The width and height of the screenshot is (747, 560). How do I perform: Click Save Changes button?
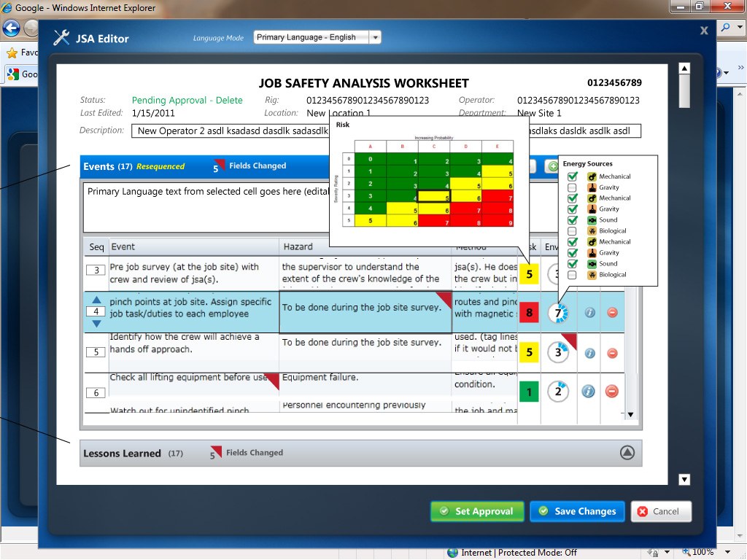coord(577,511)
